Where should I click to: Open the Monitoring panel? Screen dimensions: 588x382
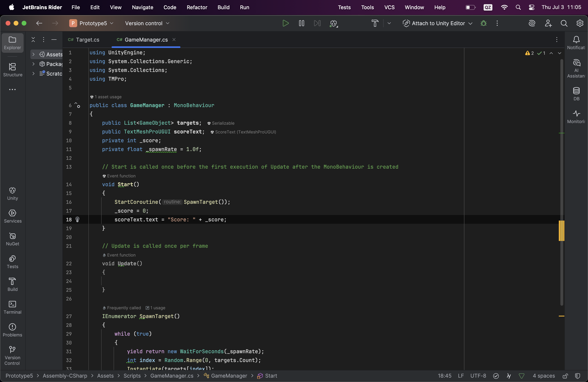(576, 117)
